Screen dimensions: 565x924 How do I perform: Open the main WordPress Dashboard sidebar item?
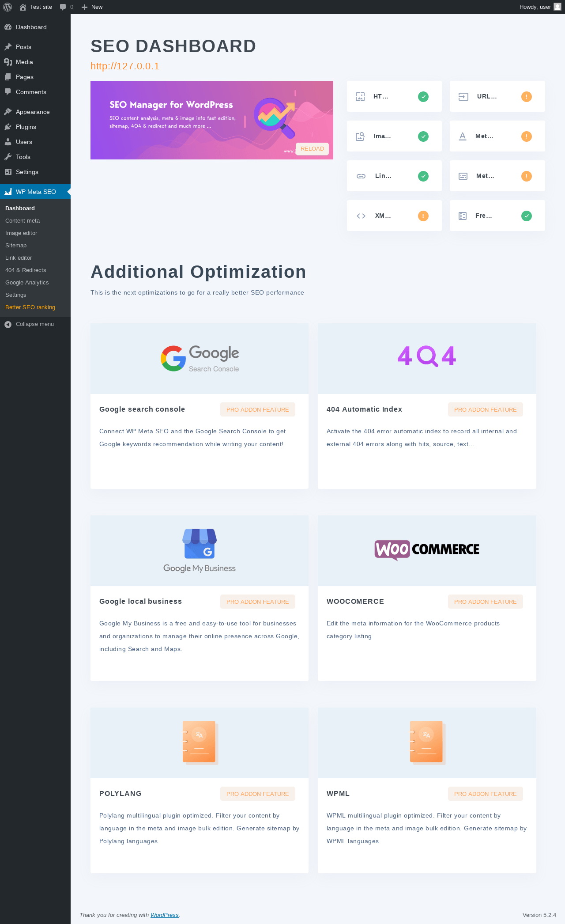[x=35, y=27]
